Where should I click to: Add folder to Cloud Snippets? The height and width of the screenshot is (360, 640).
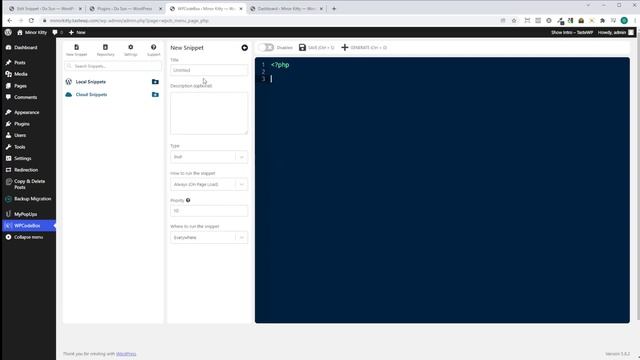click(155, 94)
